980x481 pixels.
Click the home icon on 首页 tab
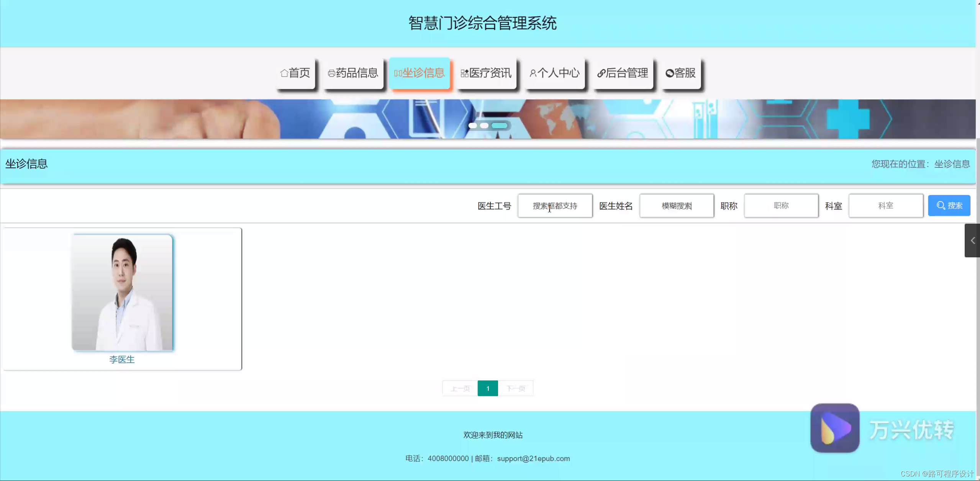click(284, 73)
